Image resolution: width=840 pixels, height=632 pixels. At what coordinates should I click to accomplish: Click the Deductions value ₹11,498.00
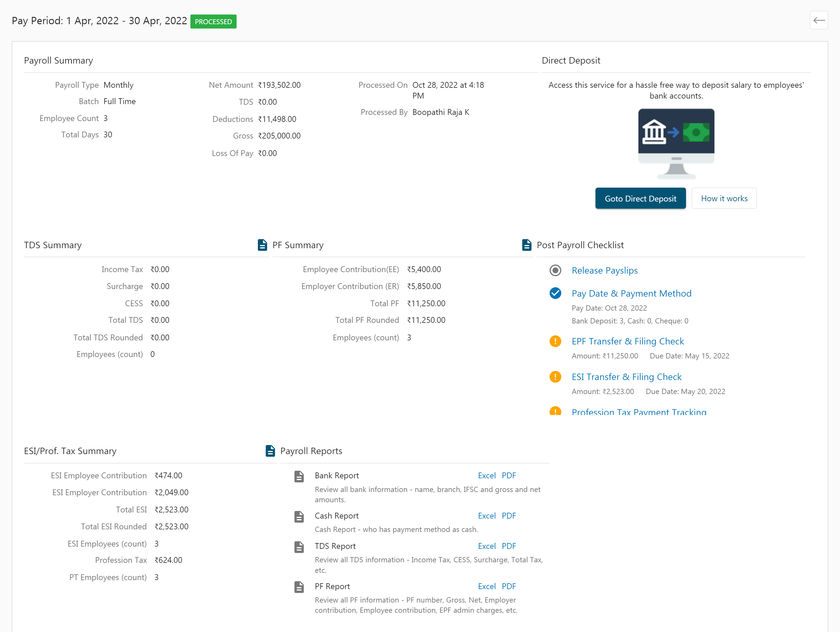tap(277, 119)
